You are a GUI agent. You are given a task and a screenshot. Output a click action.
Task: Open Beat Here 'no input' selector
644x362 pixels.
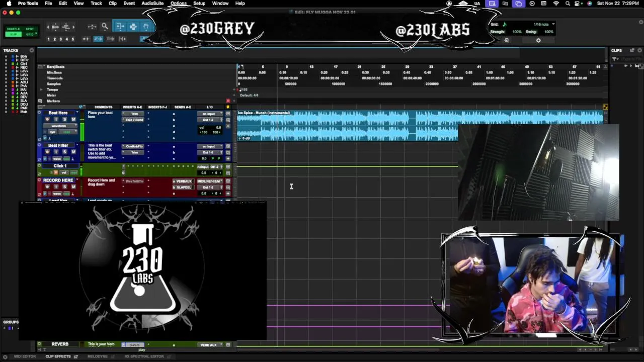210,114
